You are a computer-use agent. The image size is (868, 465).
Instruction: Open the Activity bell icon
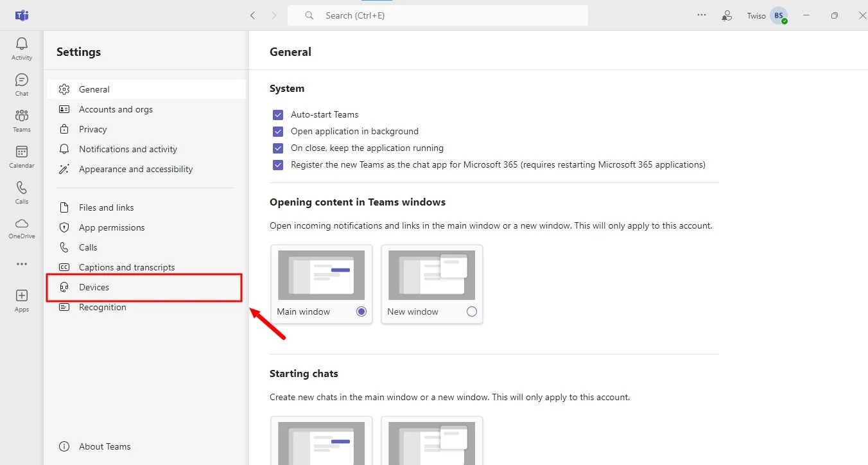pos(22,44)
